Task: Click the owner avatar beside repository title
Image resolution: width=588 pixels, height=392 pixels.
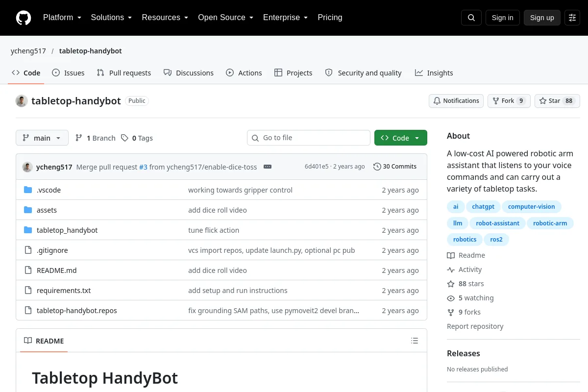Action: tap(22, 101)
